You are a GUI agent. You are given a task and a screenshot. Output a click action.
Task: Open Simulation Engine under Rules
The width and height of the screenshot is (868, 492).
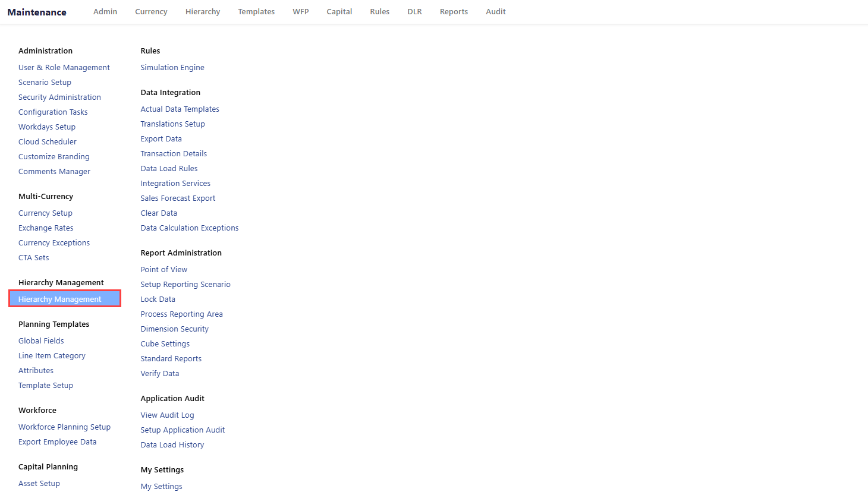click(172, 67)
